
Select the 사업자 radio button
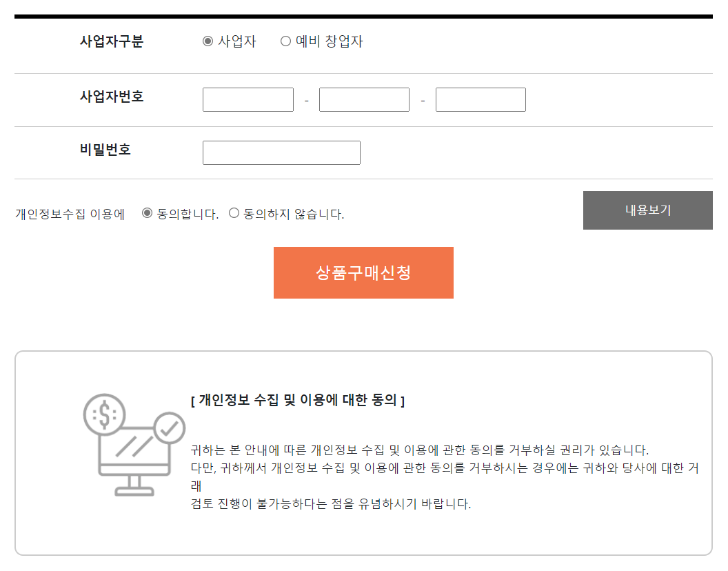[208, 41]
